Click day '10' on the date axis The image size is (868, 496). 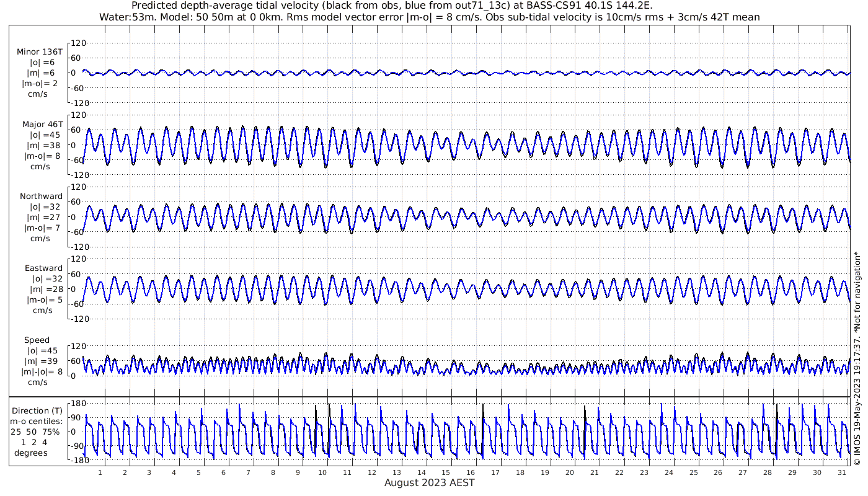(322, 472)
